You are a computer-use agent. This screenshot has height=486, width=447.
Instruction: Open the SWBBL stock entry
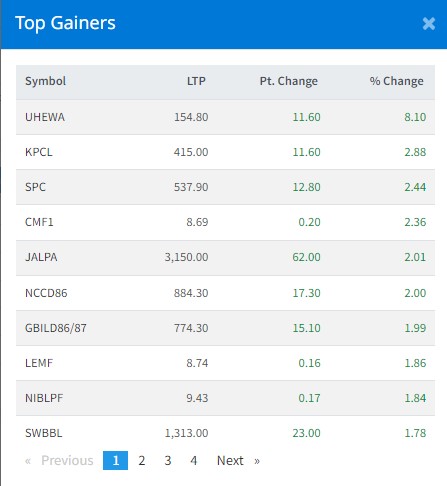point(225,433)
